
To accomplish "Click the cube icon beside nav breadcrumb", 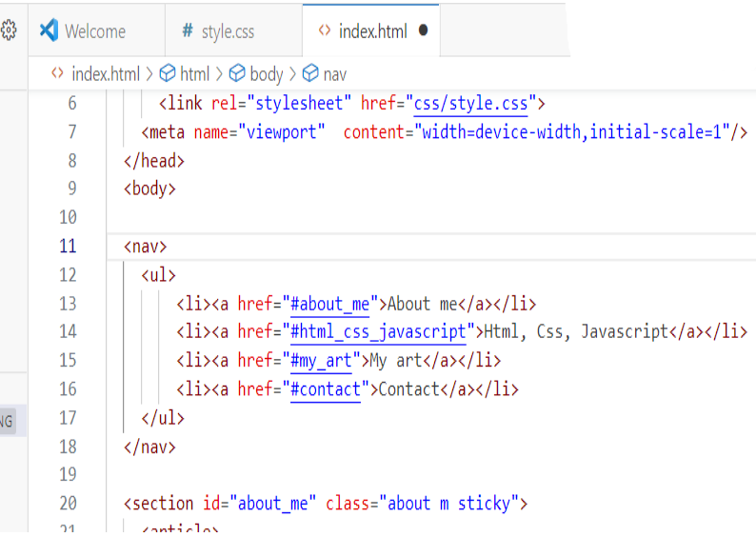I will 310,73.
